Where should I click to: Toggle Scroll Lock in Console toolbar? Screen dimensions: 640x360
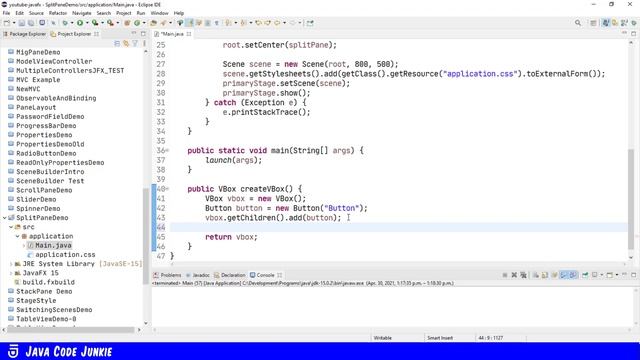[x=544, y=275]
